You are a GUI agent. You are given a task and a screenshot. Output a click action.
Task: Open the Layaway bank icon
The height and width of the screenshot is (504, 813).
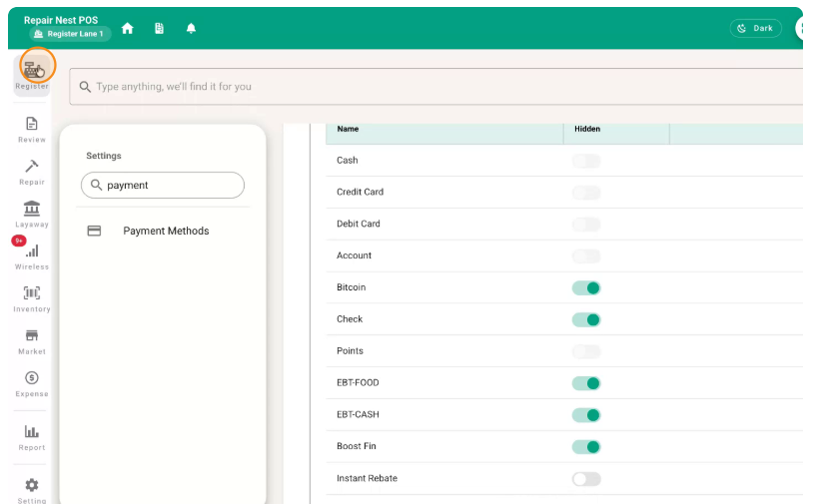pyautogui.click(x=32, y=209)
